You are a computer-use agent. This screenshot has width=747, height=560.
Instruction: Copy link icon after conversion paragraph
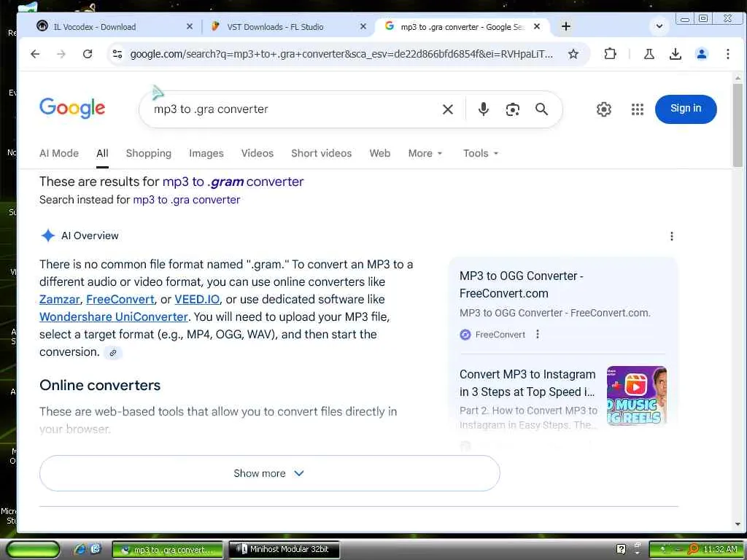pyautogui.click(x=113, y=353)
